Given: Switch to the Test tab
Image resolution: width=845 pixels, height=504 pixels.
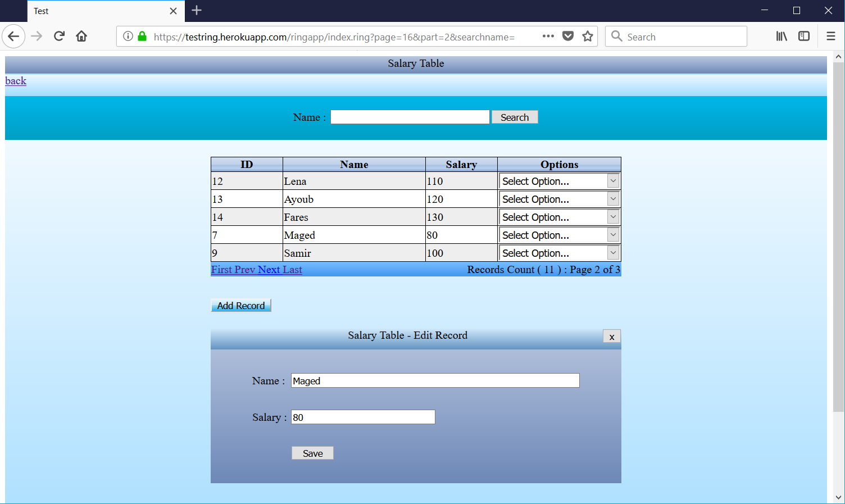Looking at the screenshot, I should tap(84, 11).
